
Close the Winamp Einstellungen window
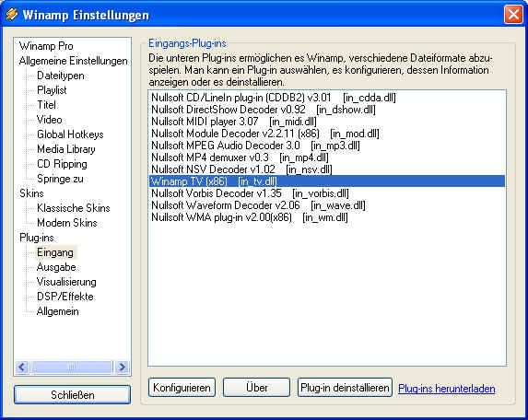tap(513, 15)
